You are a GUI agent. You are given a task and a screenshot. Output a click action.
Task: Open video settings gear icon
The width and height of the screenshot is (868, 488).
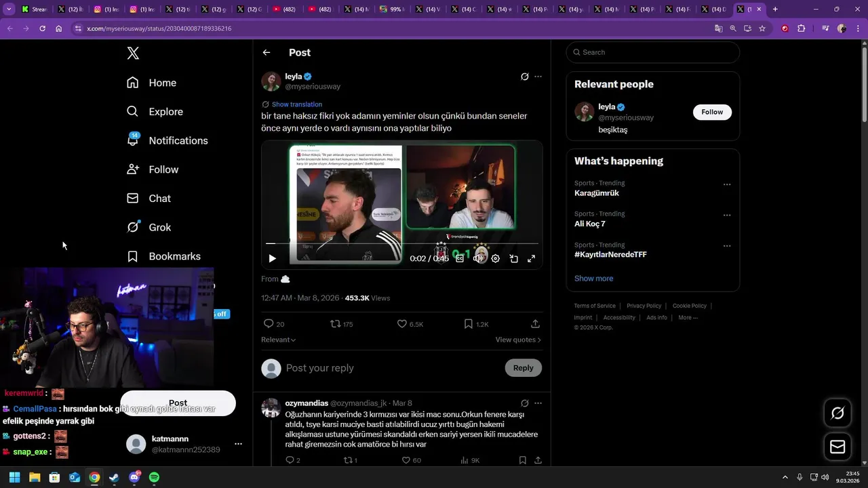click(495, 258)
